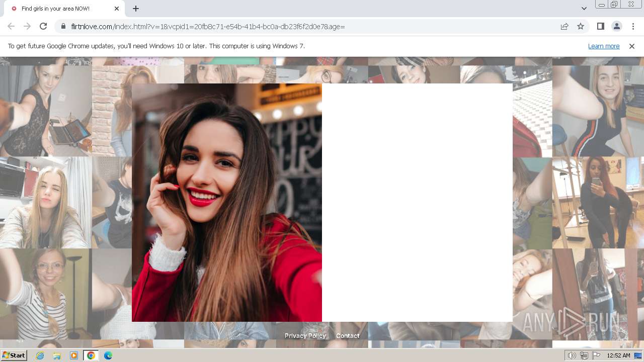
Task: Open the Windows Start menu
Action: (14, 355)
